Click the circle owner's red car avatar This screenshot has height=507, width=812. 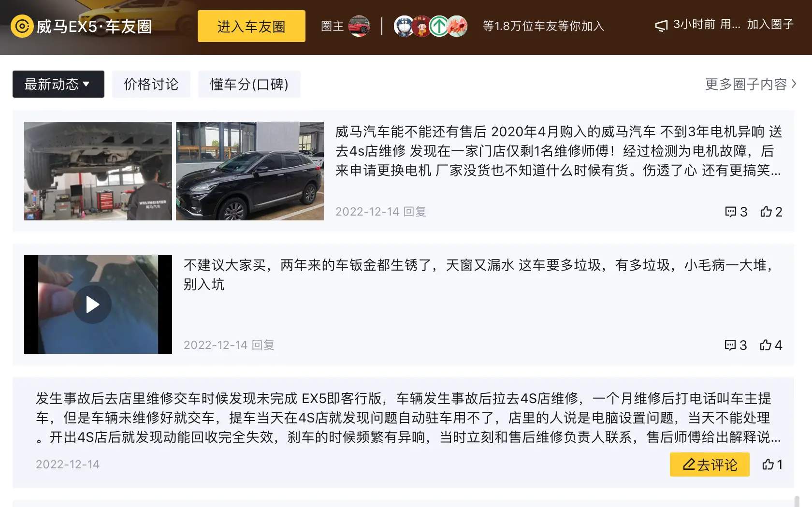359,26
